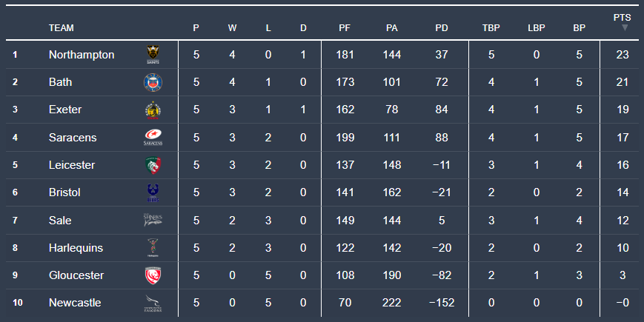Click the PTS sort arrow
This screenshot has height=322, width=644.
624,28
